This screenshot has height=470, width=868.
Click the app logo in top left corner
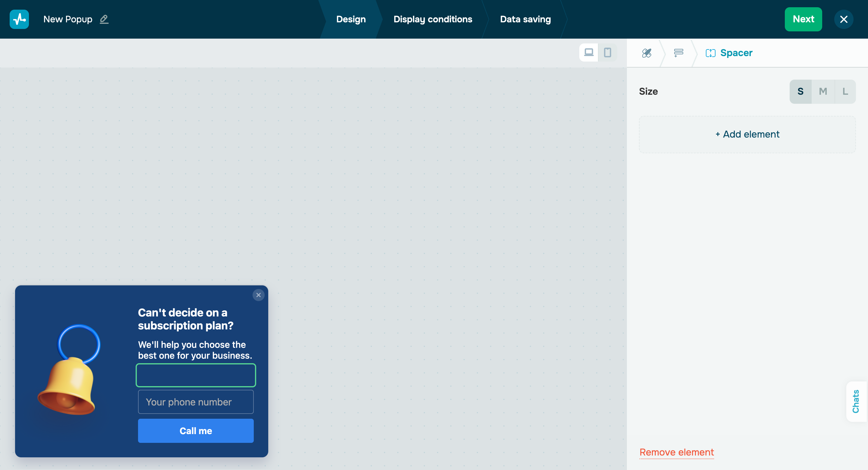19,19
